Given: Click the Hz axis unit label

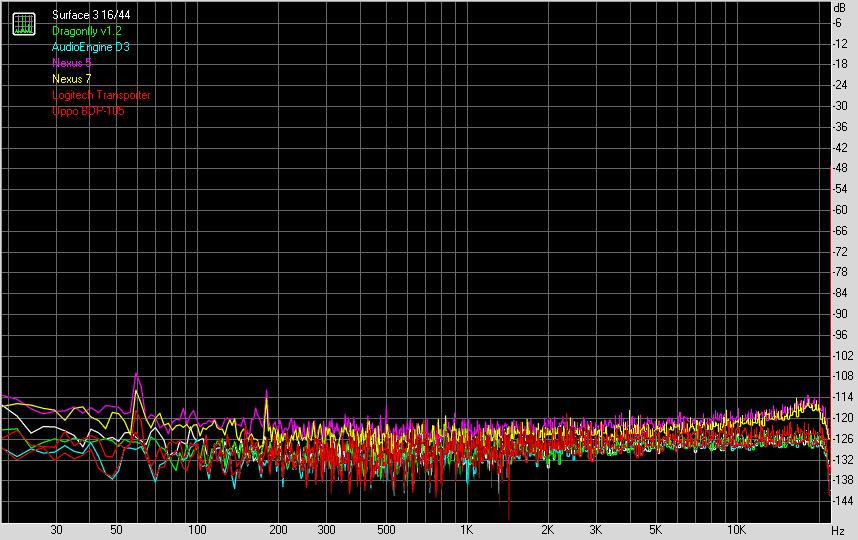Looking at the screenshot, I should pos(838,530).
